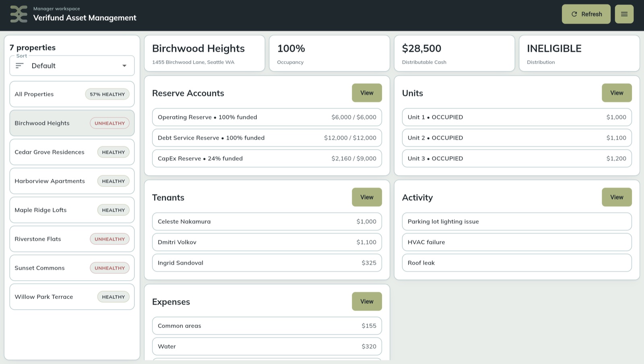Image resolution: width=644 pixels, height=364 pixels.
Task: Click the $28,500 Distributable Cash card
Action: coord(454,54)
